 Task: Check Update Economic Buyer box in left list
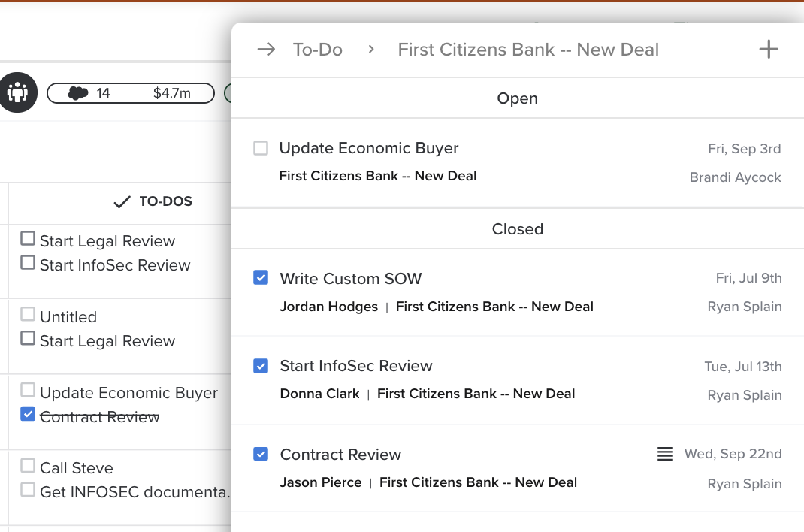point(28,390)
